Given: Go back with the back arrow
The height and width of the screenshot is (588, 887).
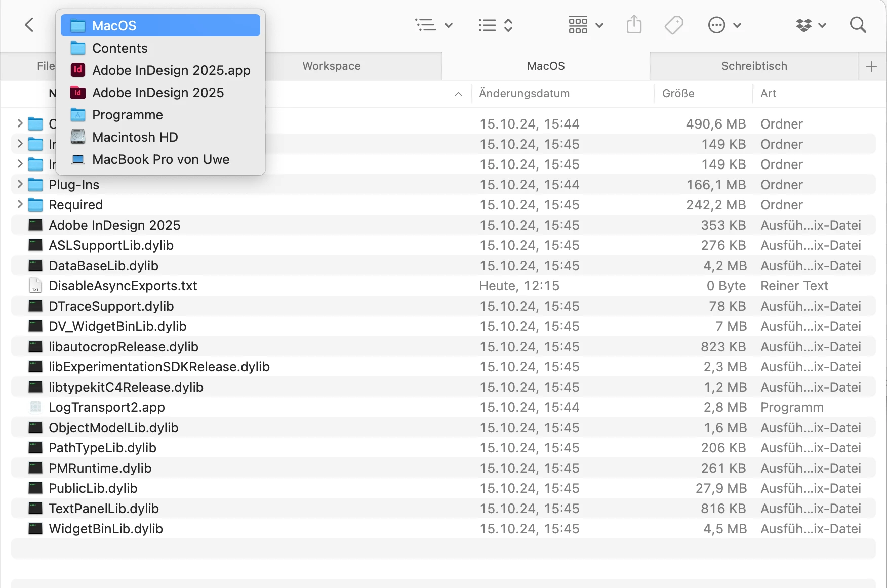Looking at the screenshot, I should tap(29, 25).
